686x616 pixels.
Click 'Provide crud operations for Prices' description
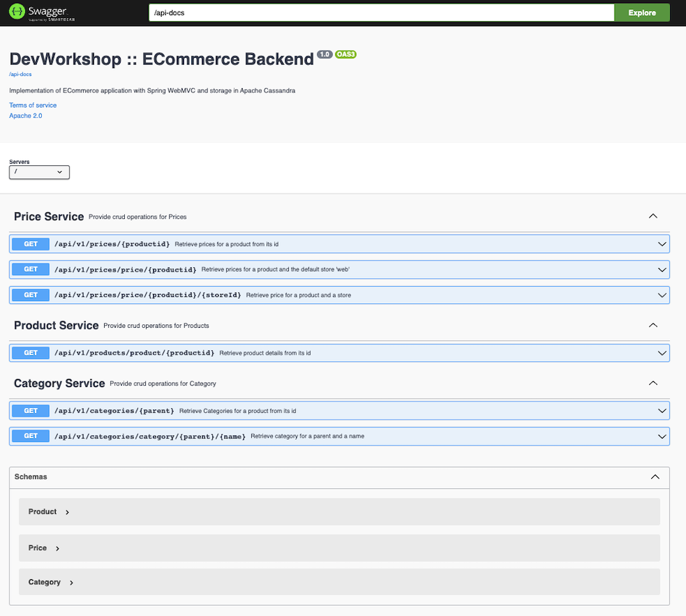137,217
